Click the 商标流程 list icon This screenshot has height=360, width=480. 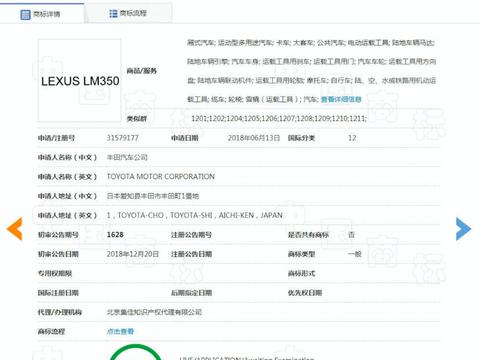coord(113,13)
